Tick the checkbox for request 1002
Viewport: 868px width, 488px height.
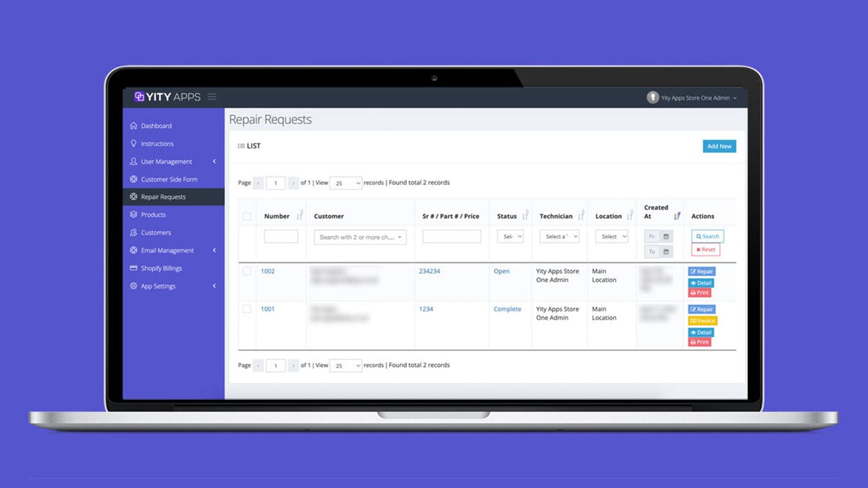(x=247, y=271)
